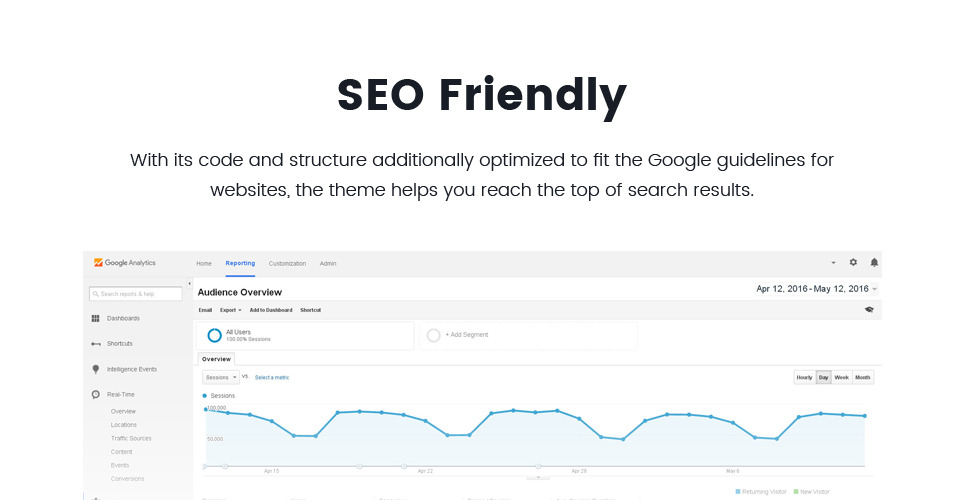Click the Intelligence Events lightbulb icon

96,369
